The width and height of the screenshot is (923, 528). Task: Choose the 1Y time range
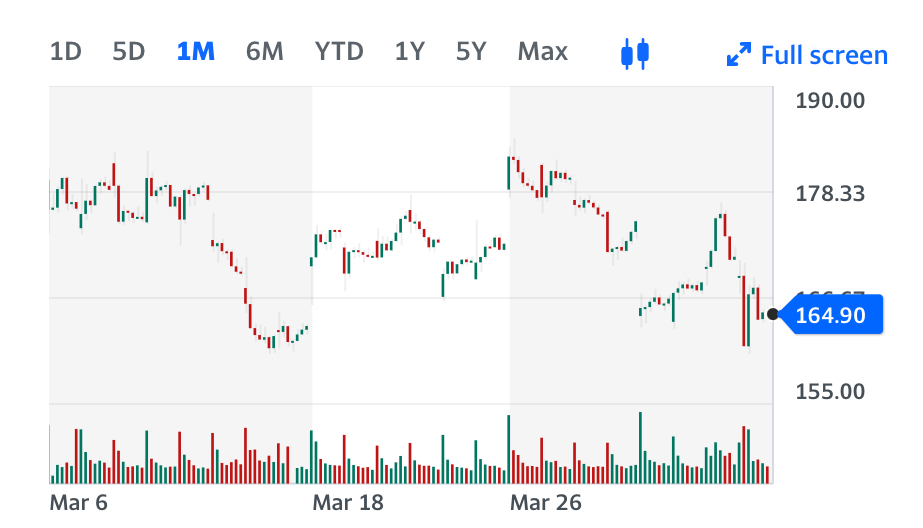410,52
